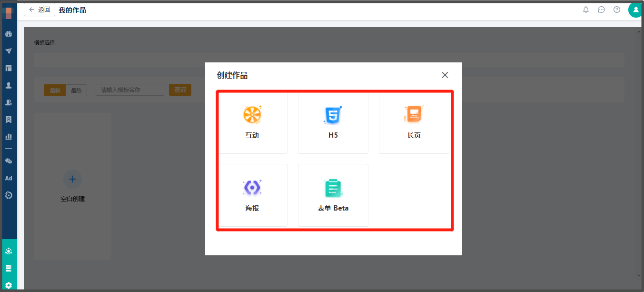Image resolution: width=644 pixels, height=292 pixels.
Task: Click the 创建作品 dialog title
Action: pos(232,75)
